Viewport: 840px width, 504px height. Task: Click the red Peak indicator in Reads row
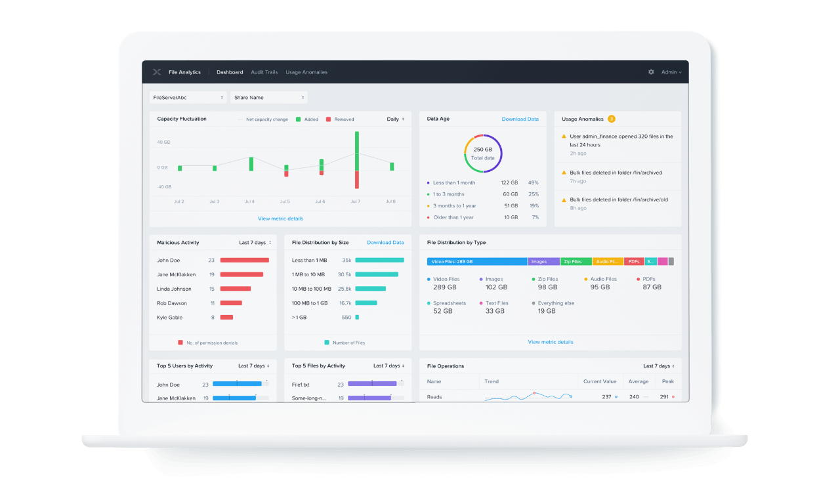(x=673, y=396)
